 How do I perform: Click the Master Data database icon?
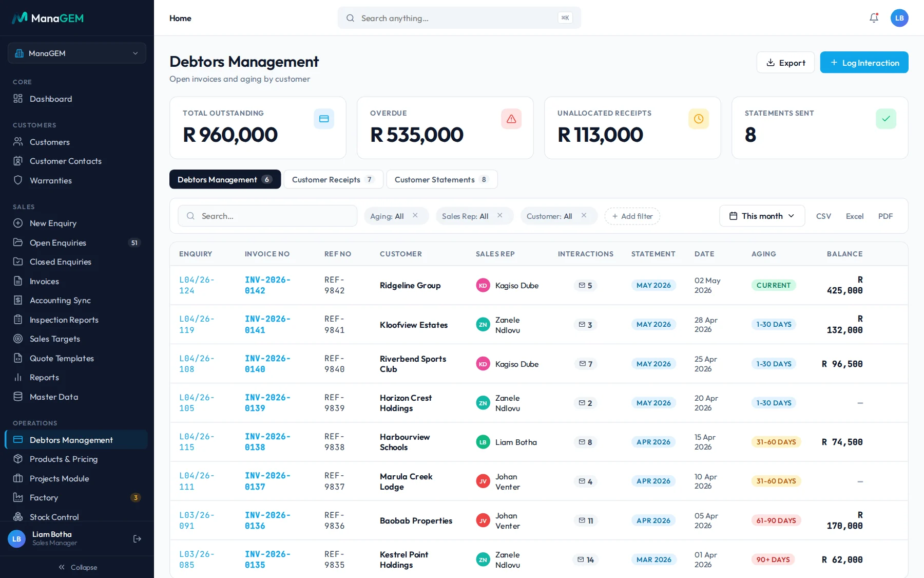point(18,397)
